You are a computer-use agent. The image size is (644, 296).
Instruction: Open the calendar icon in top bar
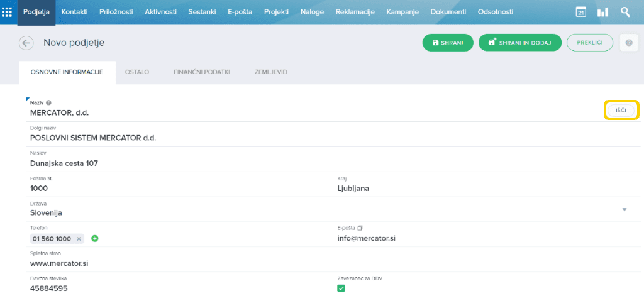coord(580,12)
